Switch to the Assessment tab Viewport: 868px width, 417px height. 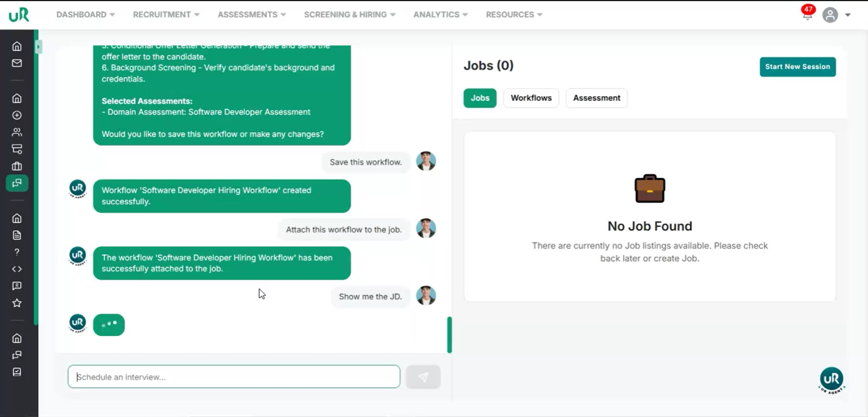596,98
